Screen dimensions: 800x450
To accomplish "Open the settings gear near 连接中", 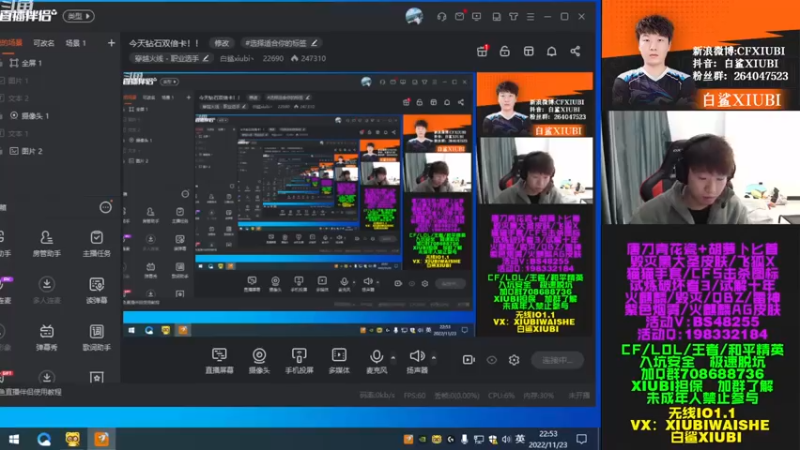I will coord(514,360).
